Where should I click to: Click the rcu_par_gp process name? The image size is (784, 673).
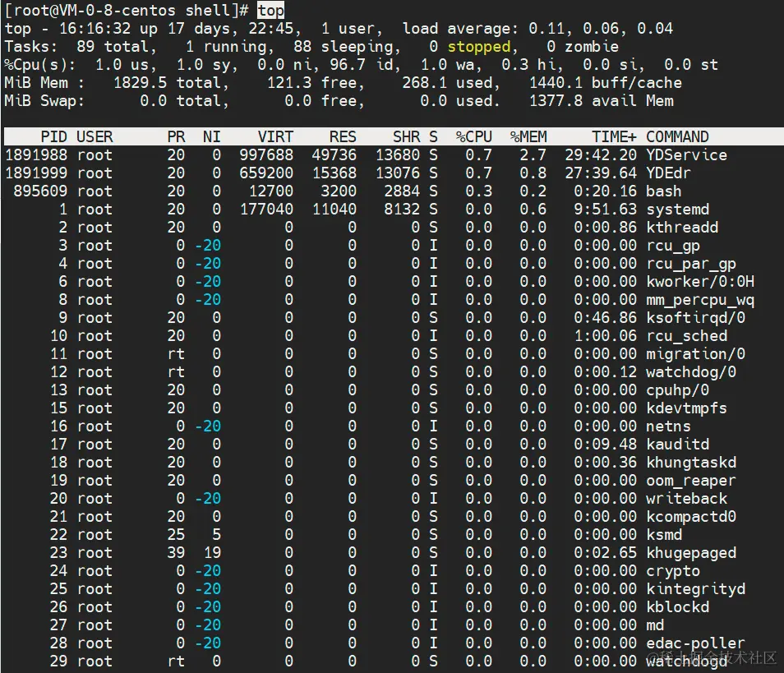(x=691, y=264)
